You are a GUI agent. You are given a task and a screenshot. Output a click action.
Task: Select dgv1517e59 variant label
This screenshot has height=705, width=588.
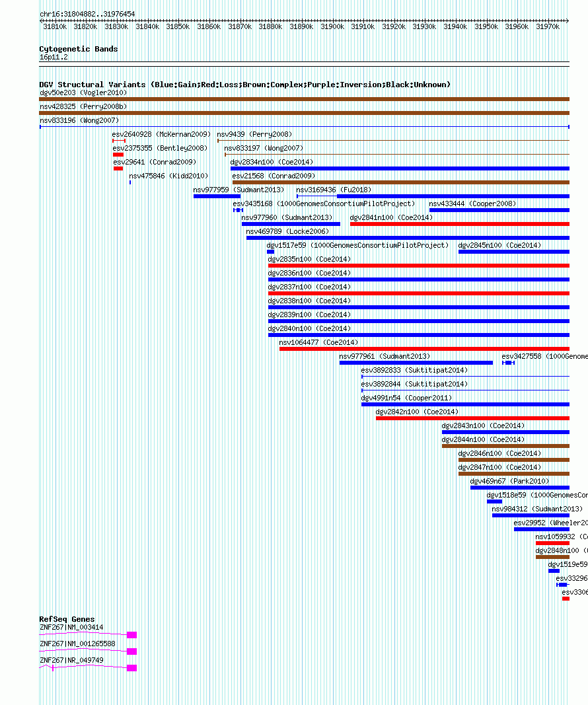(x=358, y=246)
